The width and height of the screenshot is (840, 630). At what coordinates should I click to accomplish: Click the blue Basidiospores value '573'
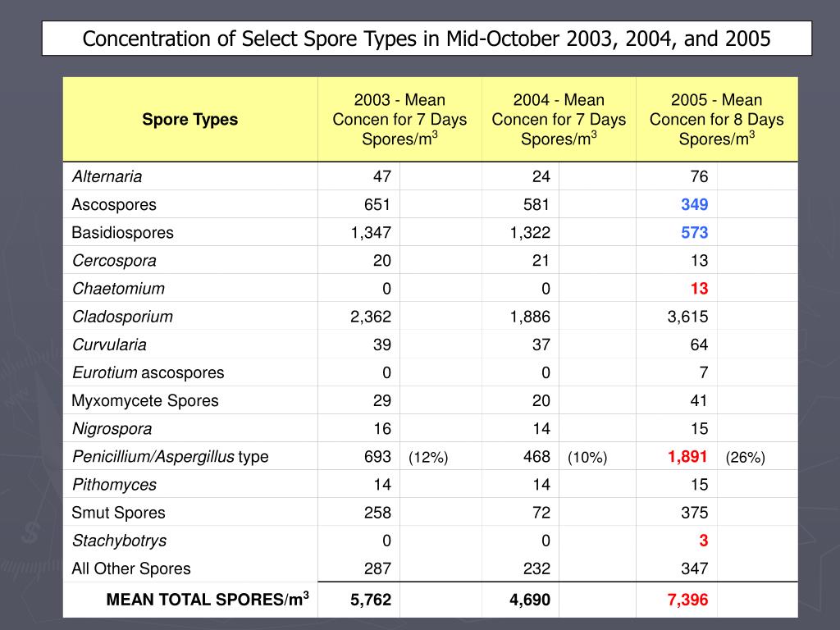pos(695,232)
